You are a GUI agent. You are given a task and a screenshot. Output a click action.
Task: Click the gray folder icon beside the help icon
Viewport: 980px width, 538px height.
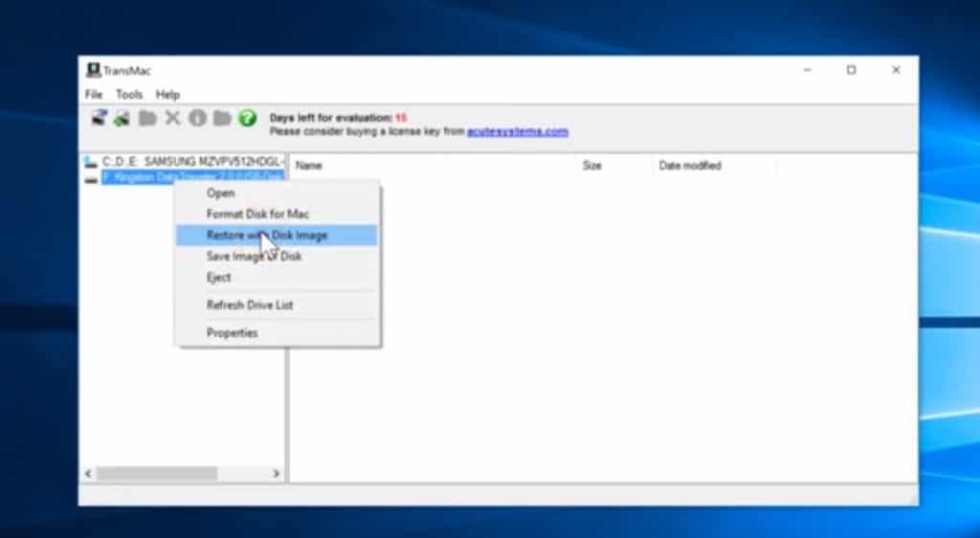tap(222, 118)
